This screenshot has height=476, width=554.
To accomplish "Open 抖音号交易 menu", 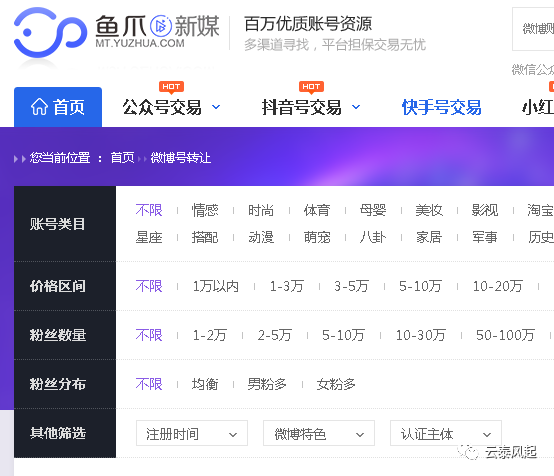I will coord(302,107).
